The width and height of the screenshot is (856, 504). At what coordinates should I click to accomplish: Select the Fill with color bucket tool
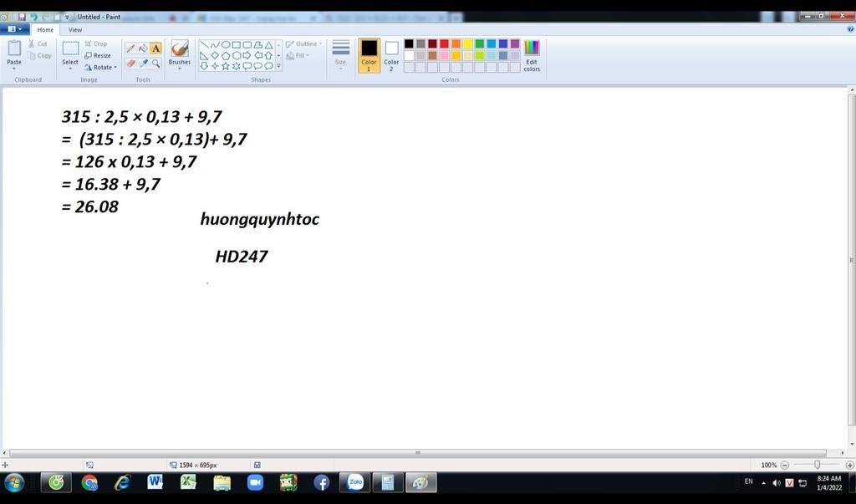pos(143,48)
